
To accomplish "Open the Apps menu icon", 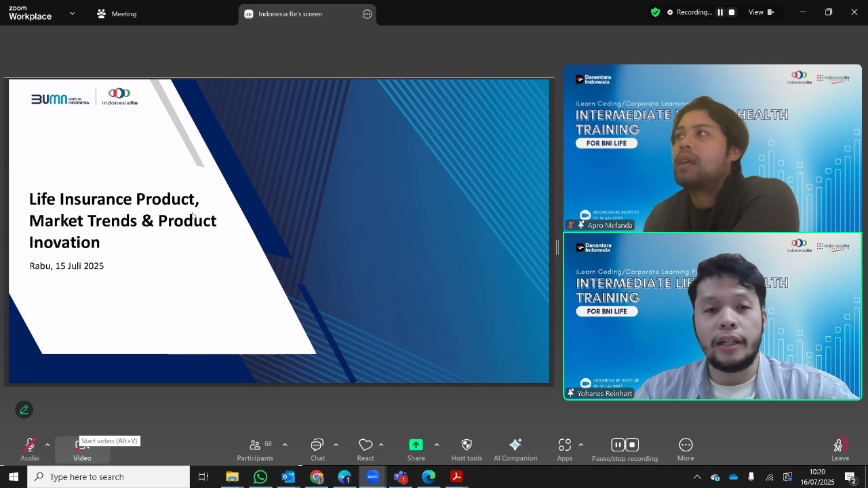I will 565,445.
